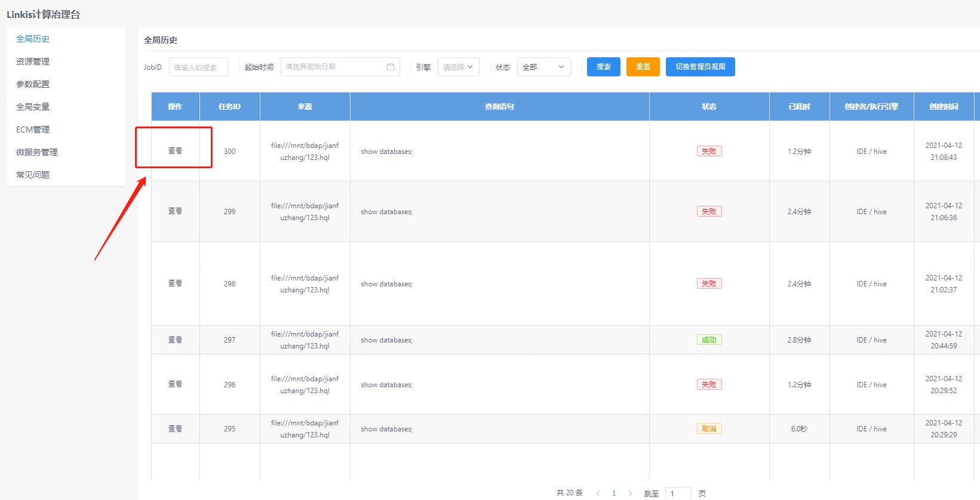The image size is (980, 500).
Task: Open the 起始时间 date picker field
Action: point(334,67)
